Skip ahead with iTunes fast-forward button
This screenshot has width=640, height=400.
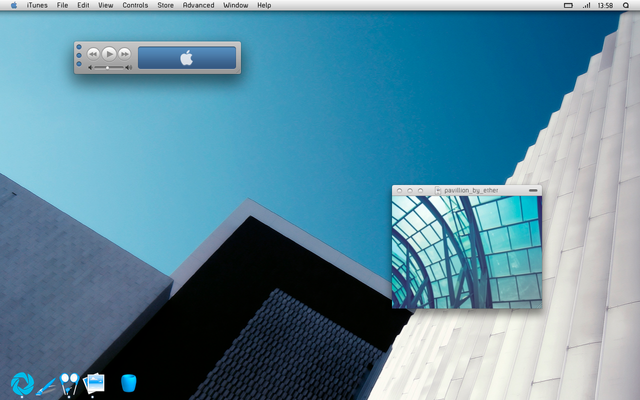click(x=124, y=54)
